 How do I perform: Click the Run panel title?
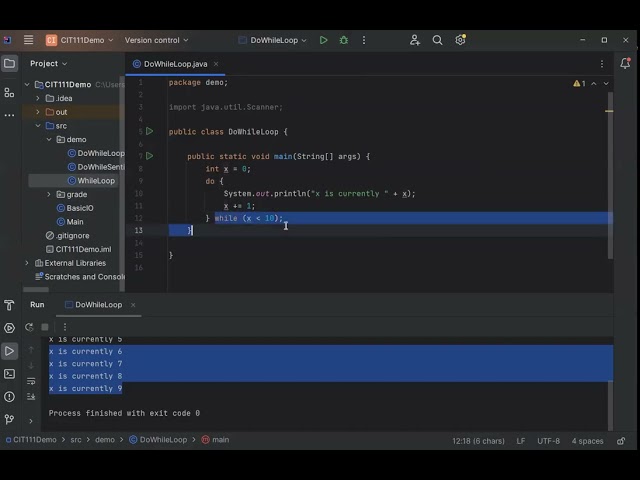(37, 304)
